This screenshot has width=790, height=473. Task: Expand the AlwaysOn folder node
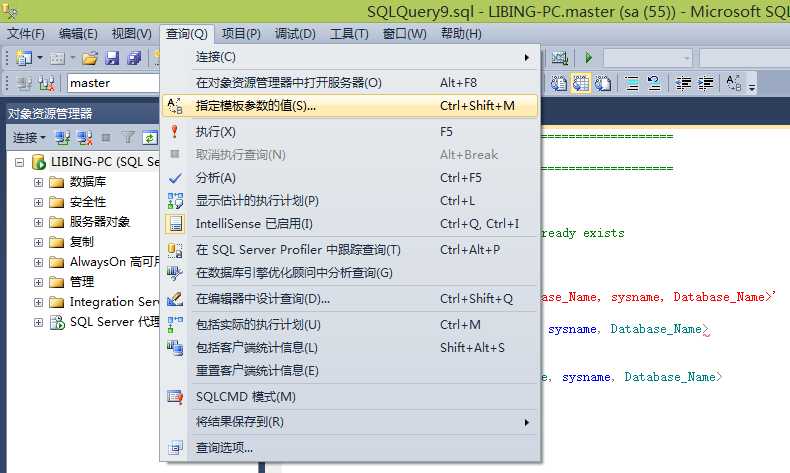tap(38, 262)
